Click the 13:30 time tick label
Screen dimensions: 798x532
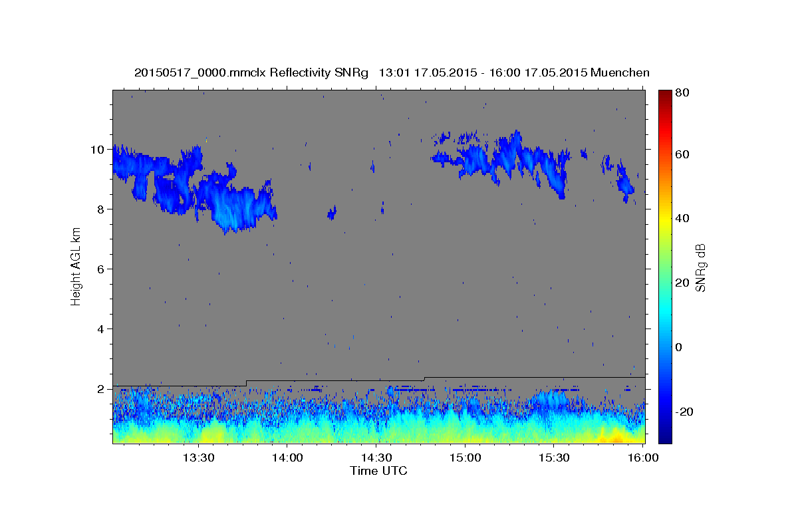pyautogui.click(x=198, y=458)
